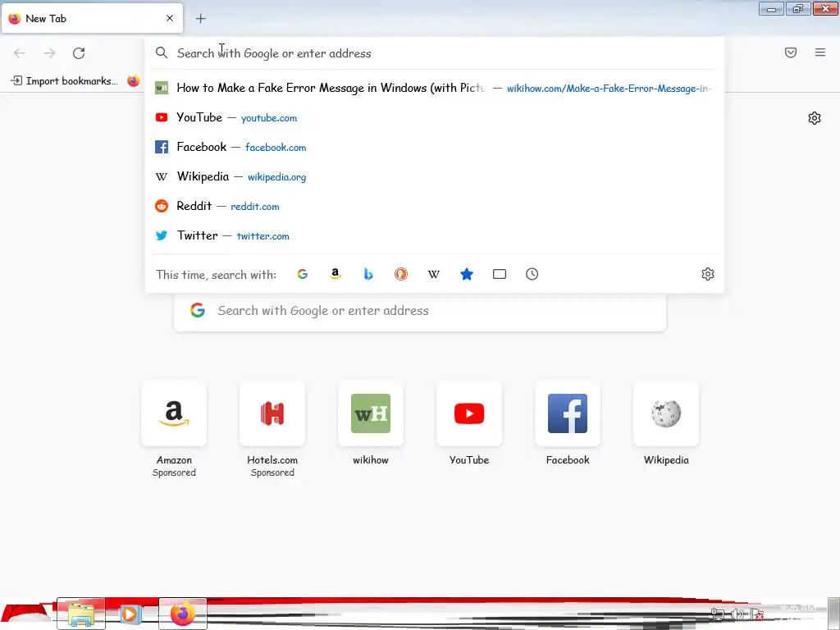Search bookmarks with the star icon
This screenshot has height=630, width=840.
pos(467,274)
